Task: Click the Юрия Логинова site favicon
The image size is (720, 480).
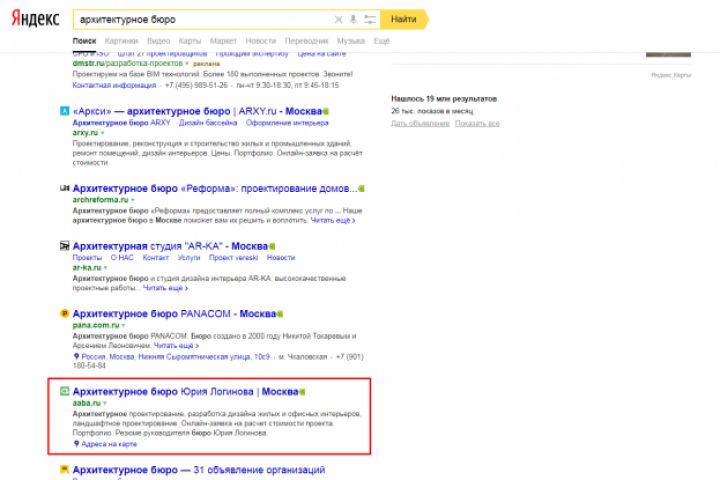Action: [65, 391]
